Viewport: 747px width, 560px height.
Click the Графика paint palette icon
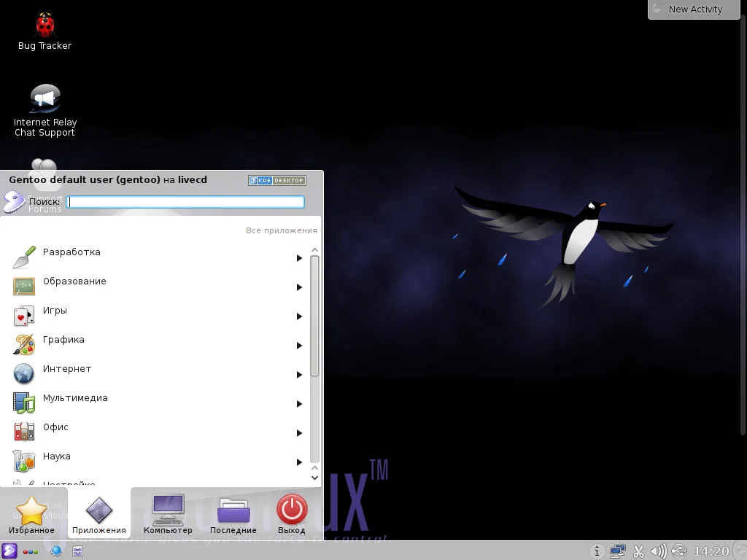coord(24,345)
